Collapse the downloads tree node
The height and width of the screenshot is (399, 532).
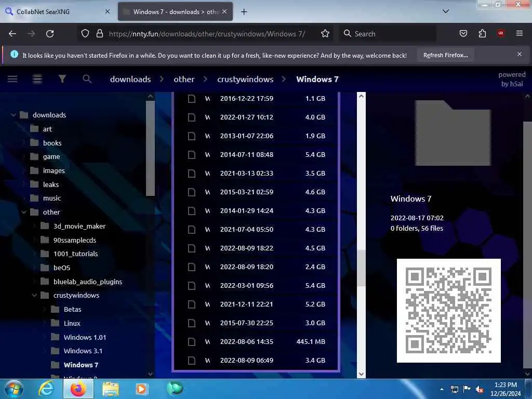coord(14,115)
